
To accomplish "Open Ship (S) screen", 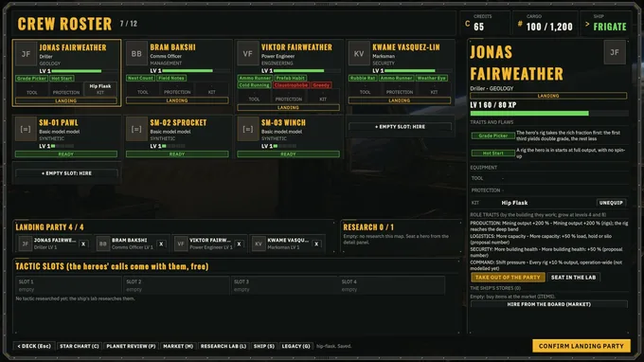I will (263, 346).
